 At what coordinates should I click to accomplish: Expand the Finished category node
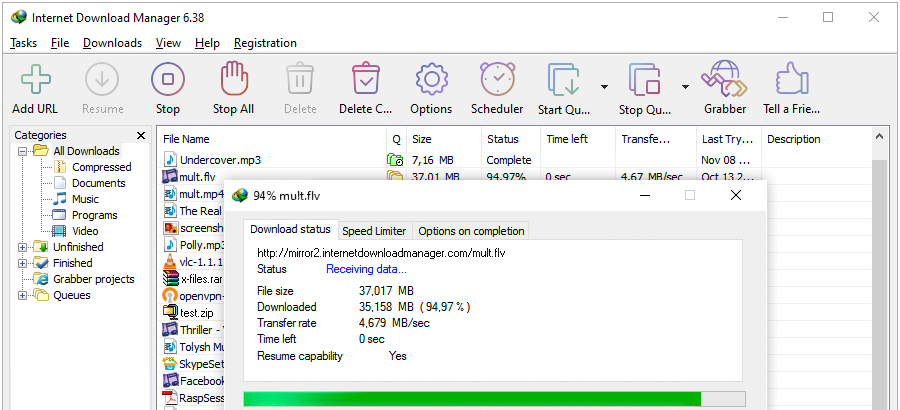click(x=23, y=264)
